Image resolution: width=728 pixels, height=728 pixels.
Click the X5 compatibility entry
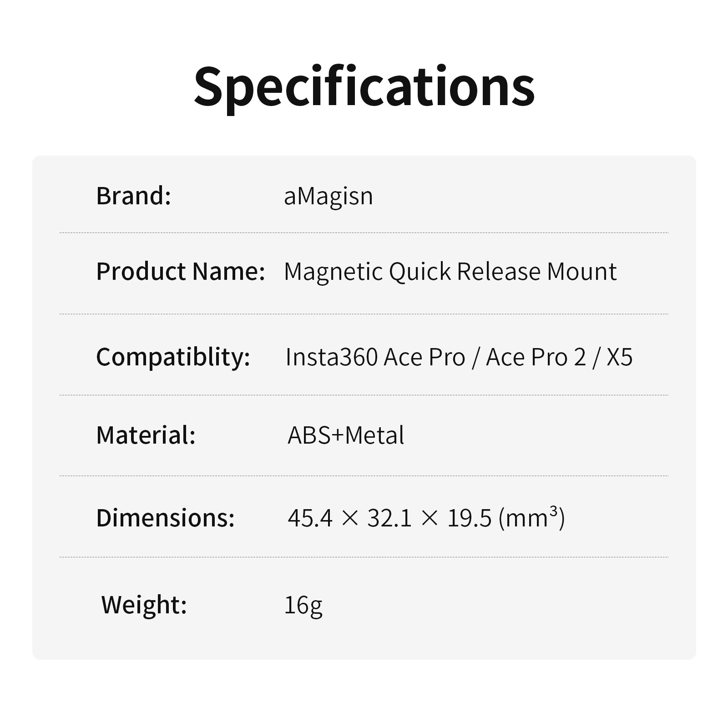620,357
